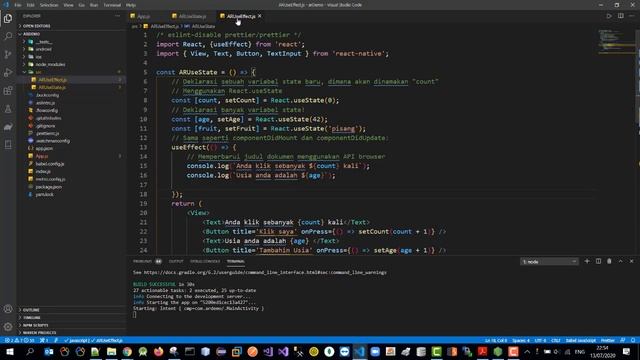Click the Spaces indentation setting in status bar
640x360 pixels.
point(521,340)
